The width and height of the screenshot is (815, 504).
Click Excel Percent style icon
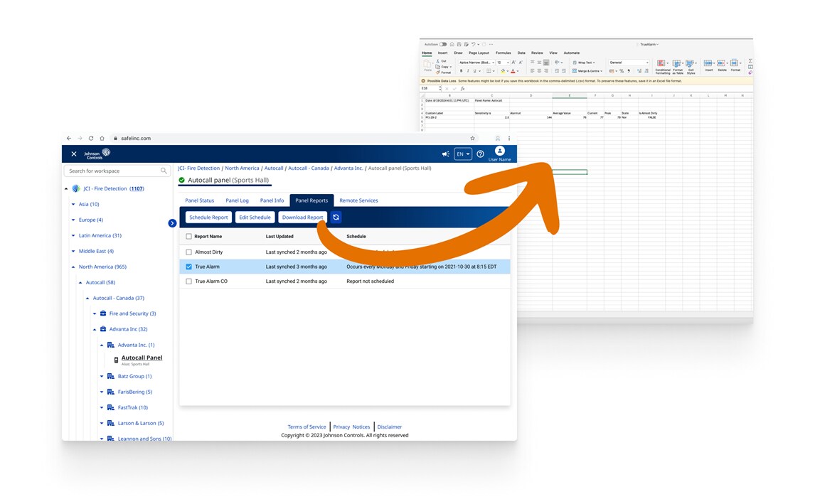point(622,70)
